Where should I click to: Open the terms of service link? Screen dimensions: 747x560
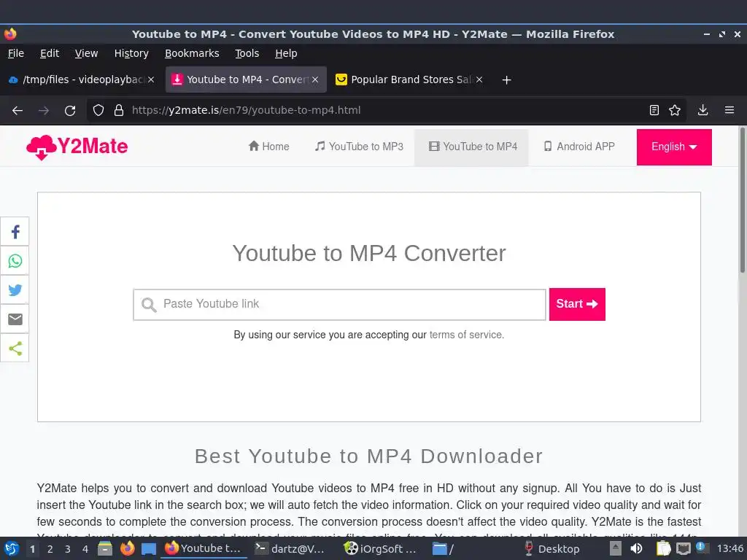(x=466, y=335)
